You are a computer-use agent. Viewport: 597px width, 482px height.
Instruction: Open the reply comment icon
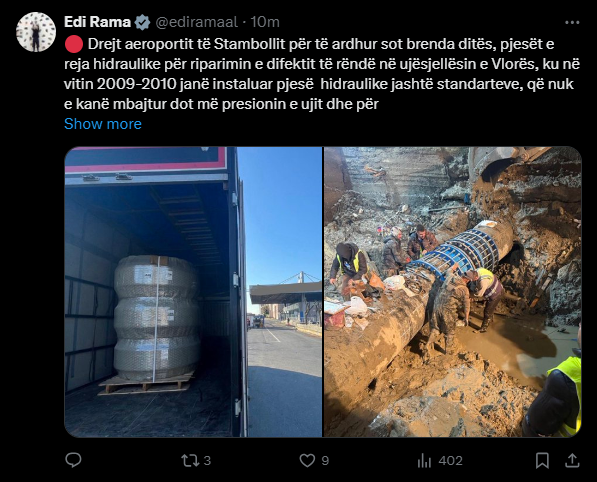[73, 460]
